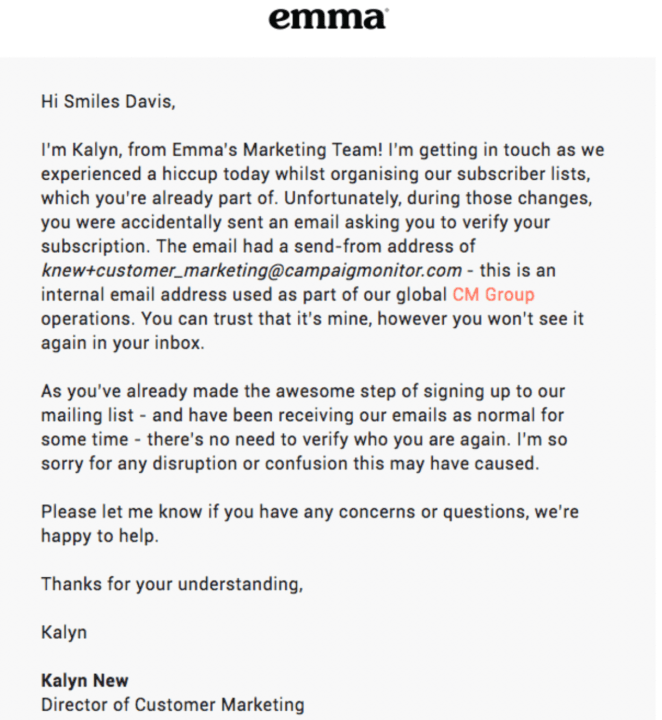
Task: Click the "sorry for any disruption" line
Action: 290,464
